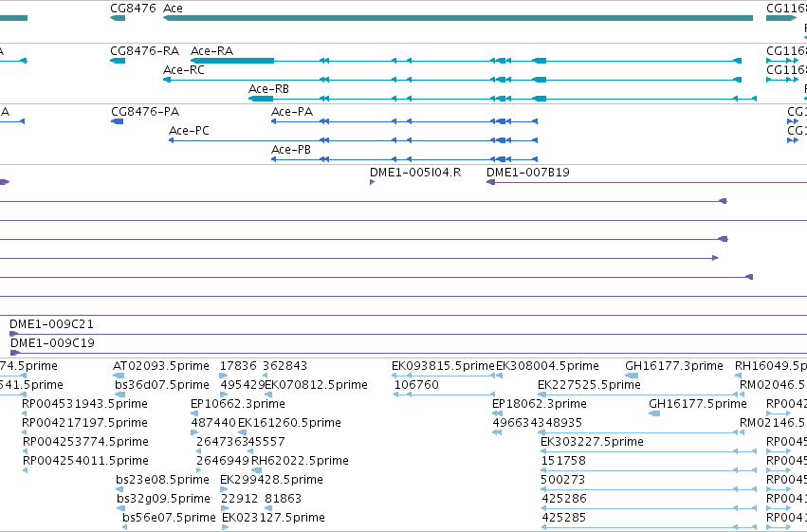Viewport: 807px width, 532px height.
Task: Open the GH16177.5prime EST label
Action: [698, 404]
